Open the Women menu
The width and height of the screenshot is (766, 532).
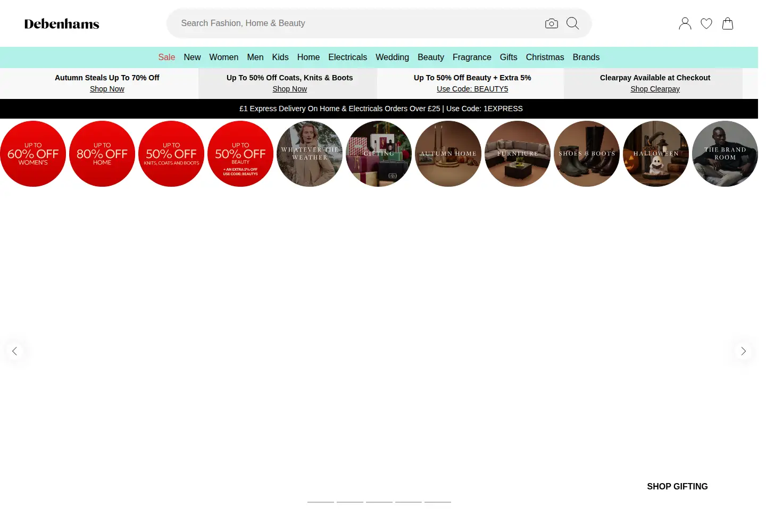coord(223,57)
